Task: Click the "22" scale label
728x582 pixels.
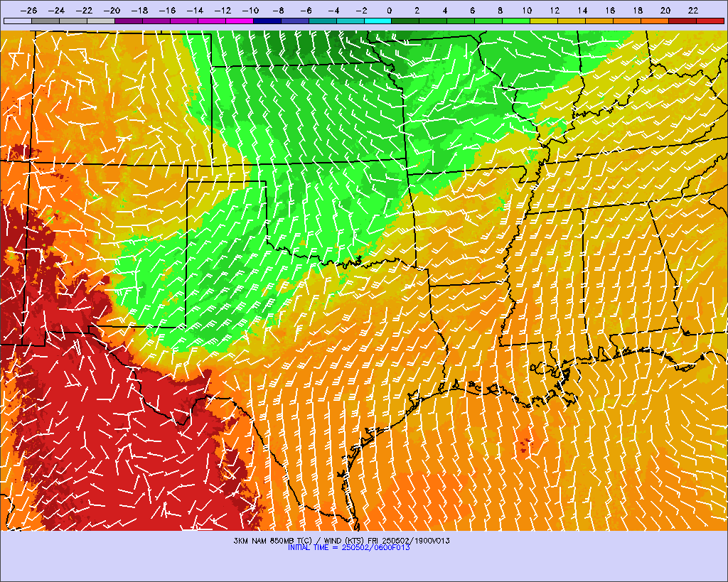Action: click(693, 11)
